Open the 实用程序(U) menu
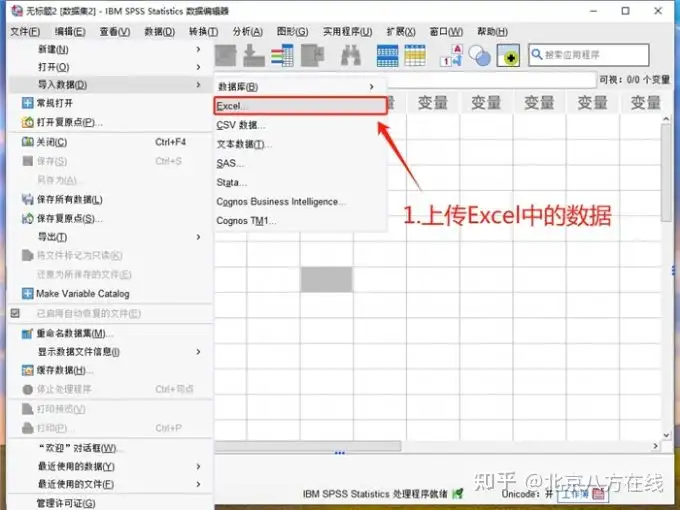 (347, 32)
